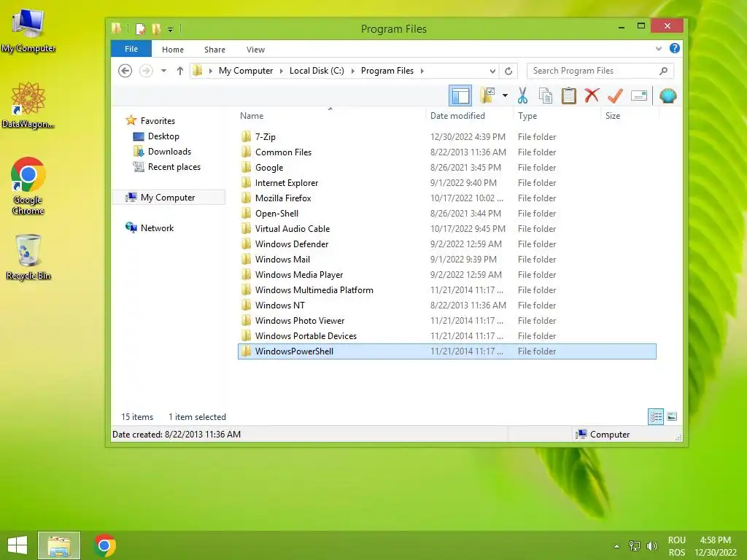747x560 pixels.
Task: Click the Properties checkmark icon
Action: coord(615,96)
